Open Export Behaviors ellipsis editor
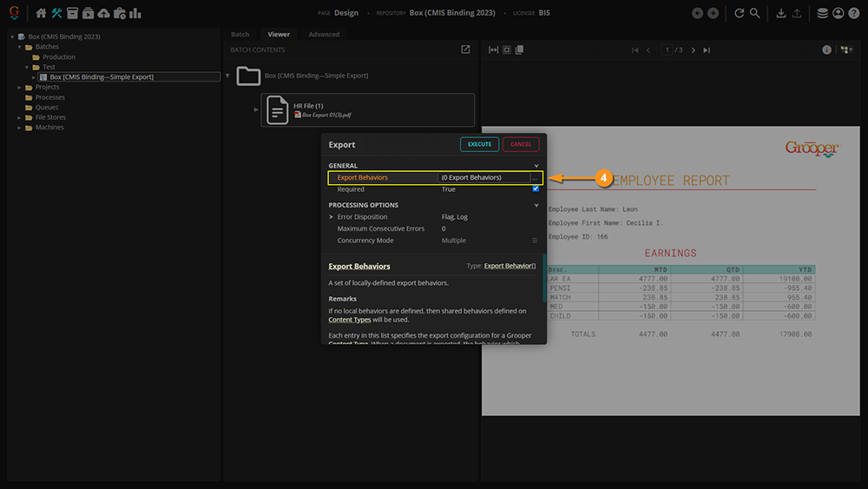The image size is (868, 489). coord(536,177)
